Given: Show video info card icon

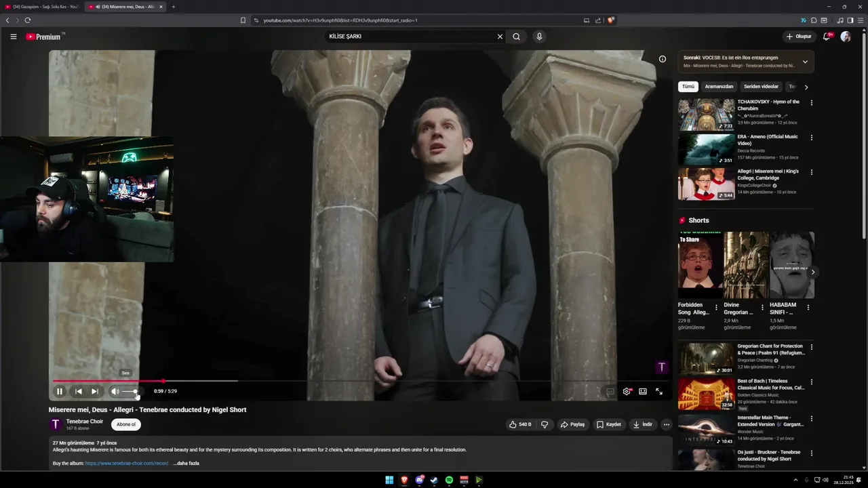Looking at the screenshot, I should pyautogui.click(x=663, y=59).
